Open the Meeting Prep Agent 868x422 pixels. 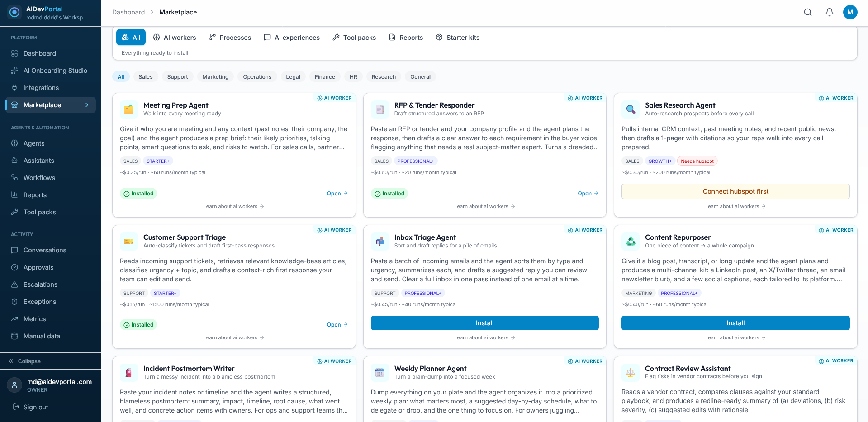(x=337, y=194)
